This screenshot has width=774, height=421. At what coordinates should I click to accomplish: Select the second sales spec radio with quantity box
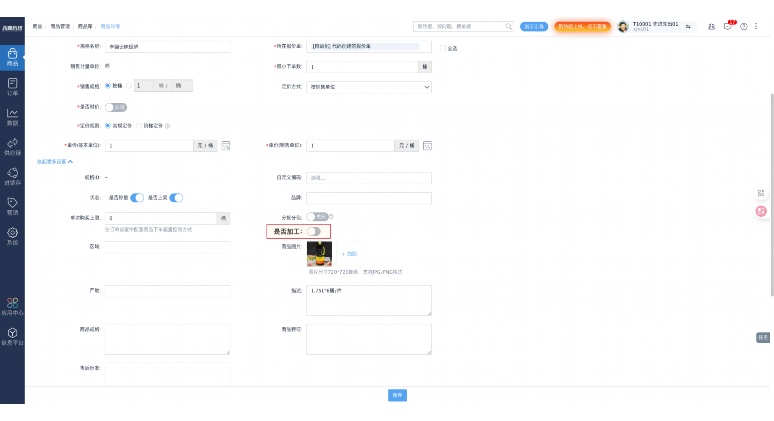[x=129, y=86]
